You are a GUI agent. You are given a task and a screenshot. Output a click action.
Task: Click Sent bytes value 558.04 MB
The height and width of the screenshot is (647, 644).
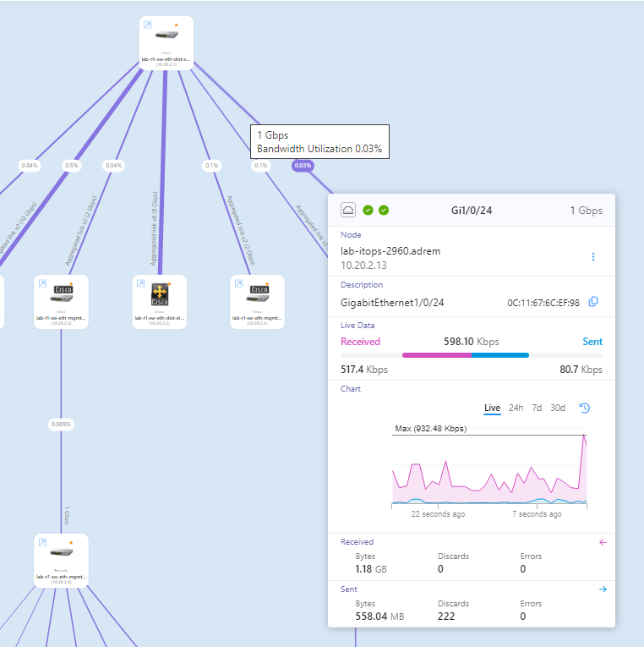[x=379, y=617]
